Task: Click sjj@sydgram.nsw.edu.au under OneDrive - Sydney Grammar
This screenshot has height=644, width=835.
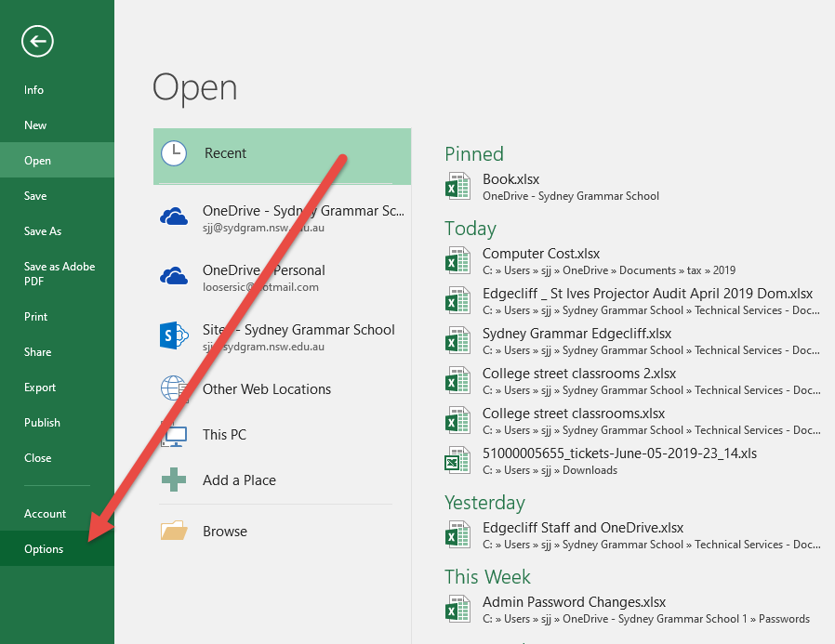Action: pos(263,228)
